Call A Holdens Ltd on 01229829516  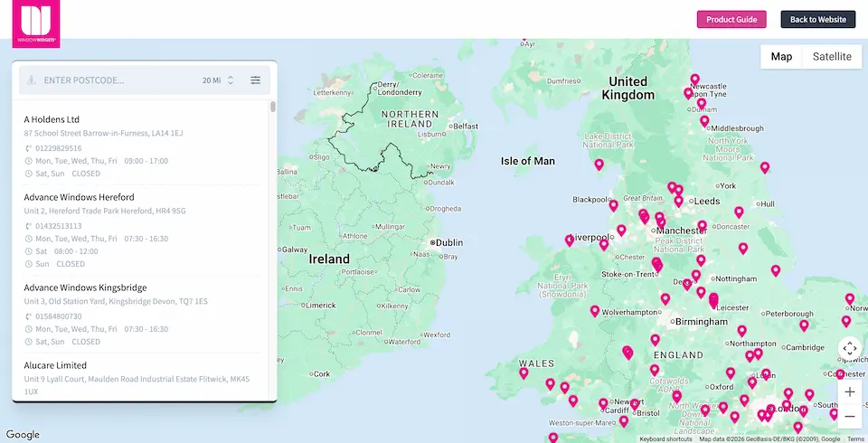[58, 148]
